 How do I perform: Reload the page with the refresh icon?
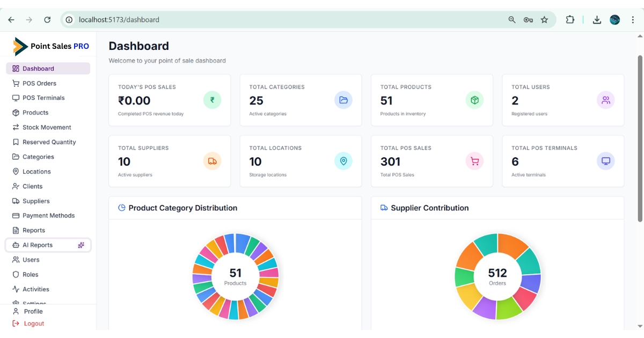click(x=47, y=19)
